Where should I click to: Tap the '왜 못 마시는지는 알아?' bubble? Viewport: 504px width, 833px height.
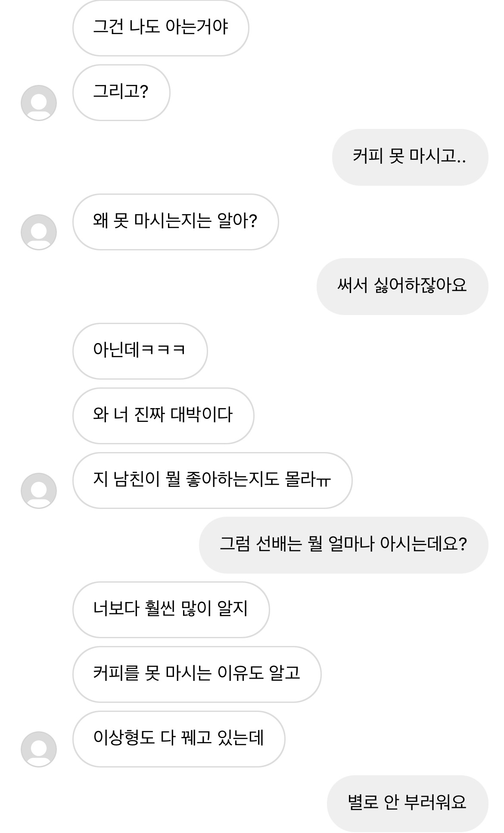point(175,222)
